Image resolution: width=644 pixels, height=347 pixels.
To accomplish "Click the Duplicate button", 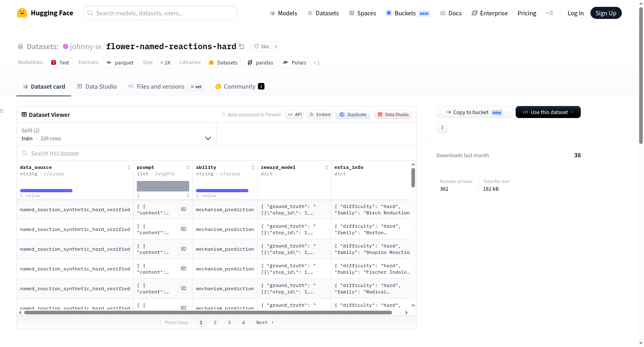I will click(x=353, y=114).
